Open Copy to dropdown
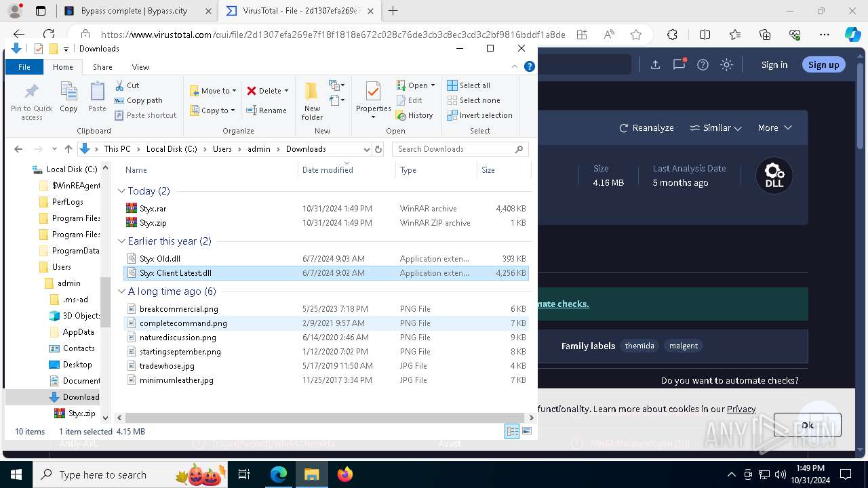 point(212,110)
